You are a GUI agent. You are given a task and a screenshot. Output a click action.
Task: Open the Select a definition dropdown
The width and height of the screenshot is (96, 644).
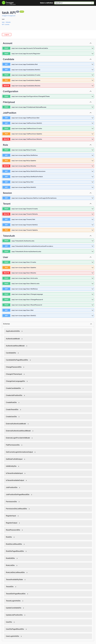click(x=74, y=3)
